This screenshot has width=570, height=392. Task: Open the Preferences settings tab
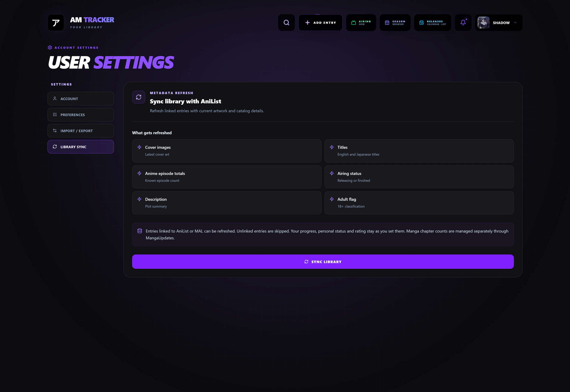[81, 115]
